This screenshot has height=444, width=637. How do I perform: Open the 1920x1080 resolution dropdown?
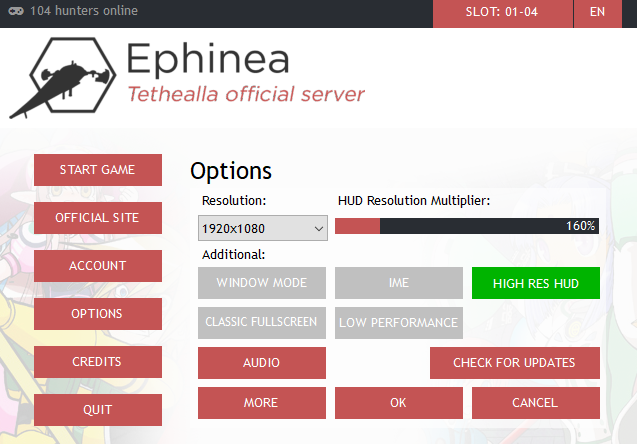coord(263,228)
